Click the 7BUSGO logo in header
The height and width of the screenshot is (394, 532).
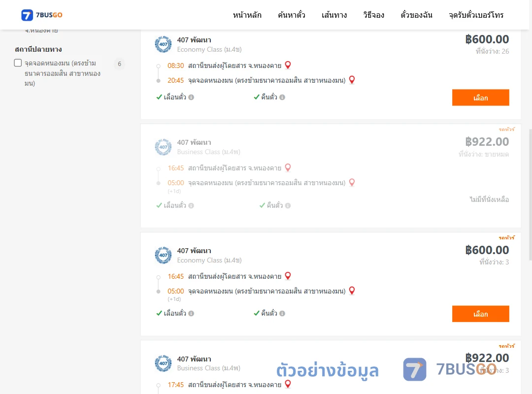[42, 15]
